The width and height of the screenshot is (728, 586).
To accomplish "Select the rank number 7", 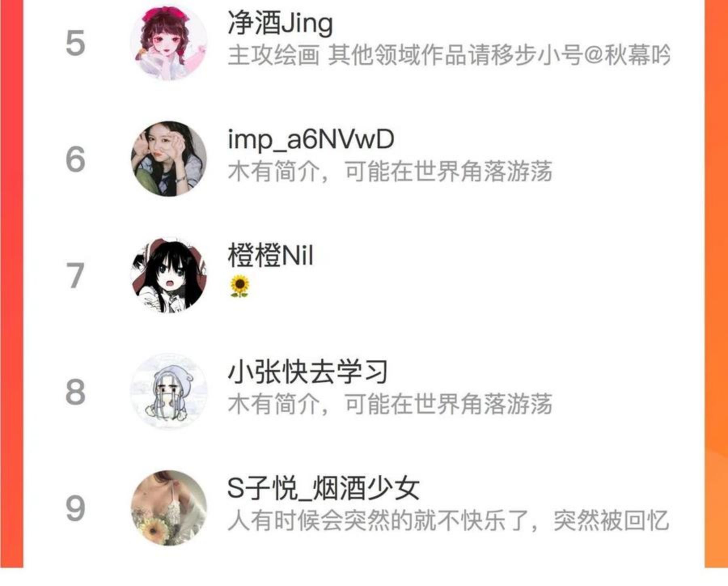I will [x=75, y=276].
